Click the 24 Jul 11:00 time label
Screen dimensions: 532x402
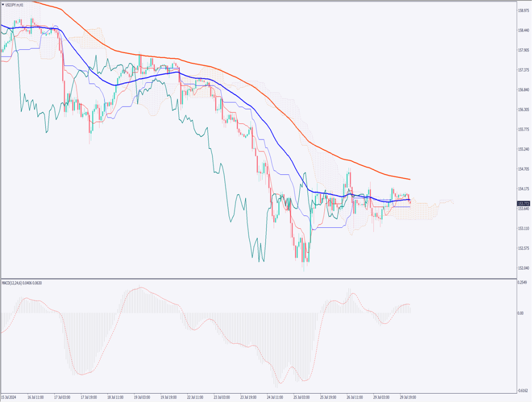coord(275,396)
